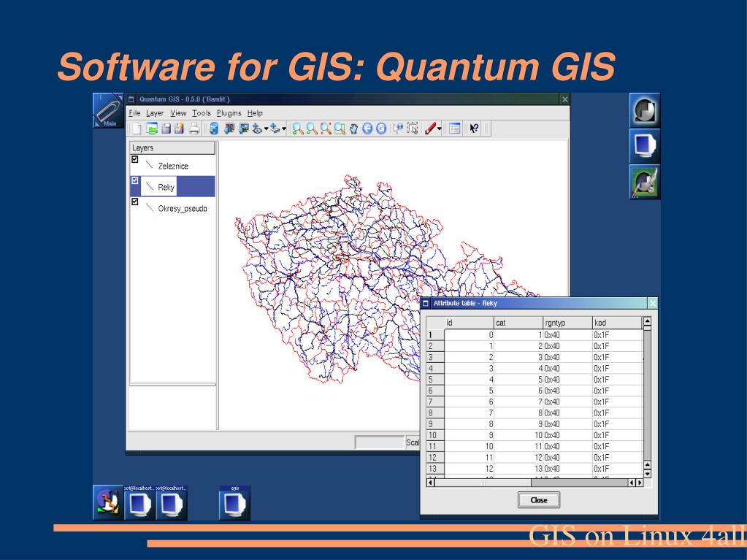Save project with the floppy disk icon

[166, 128]
